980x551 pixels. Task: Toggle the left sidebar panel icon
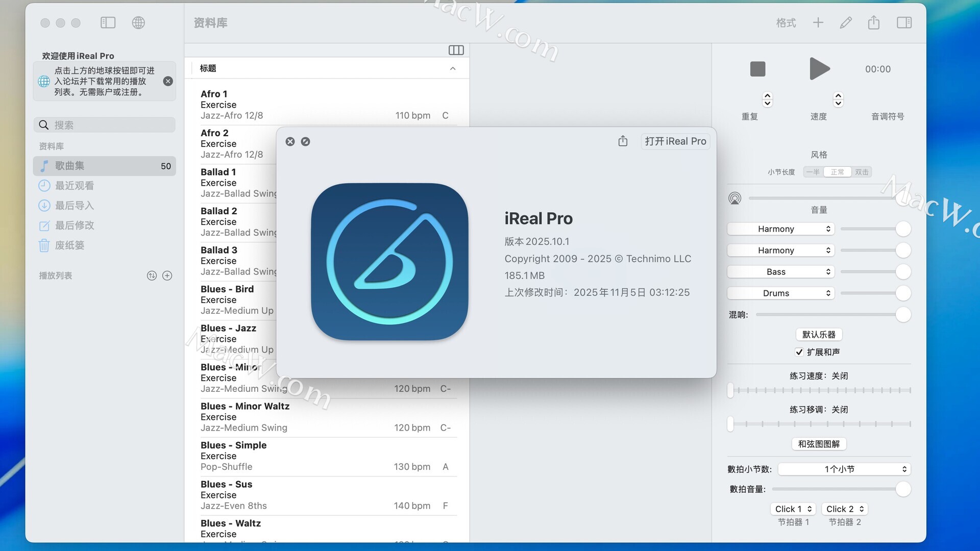click(108, 22)
